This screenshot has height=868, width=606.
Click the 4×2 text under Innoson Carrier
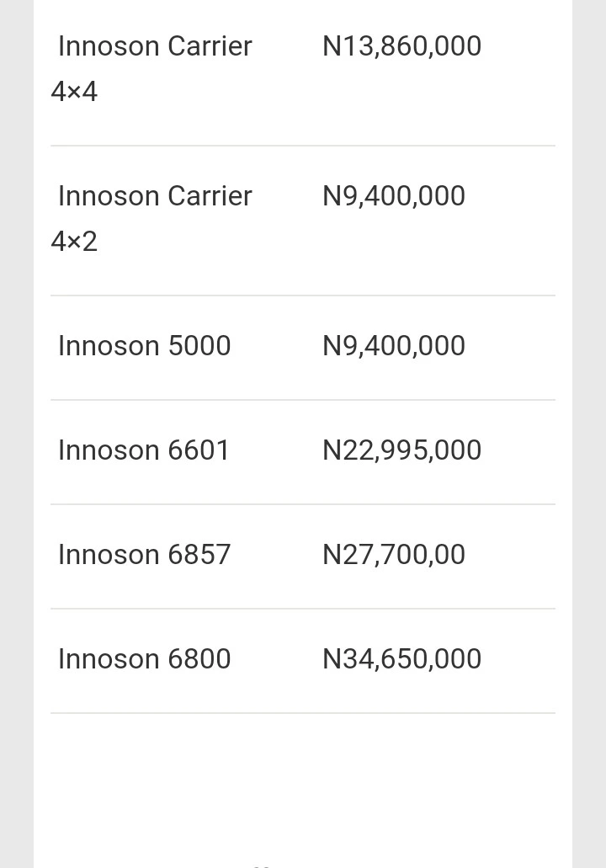74,242
